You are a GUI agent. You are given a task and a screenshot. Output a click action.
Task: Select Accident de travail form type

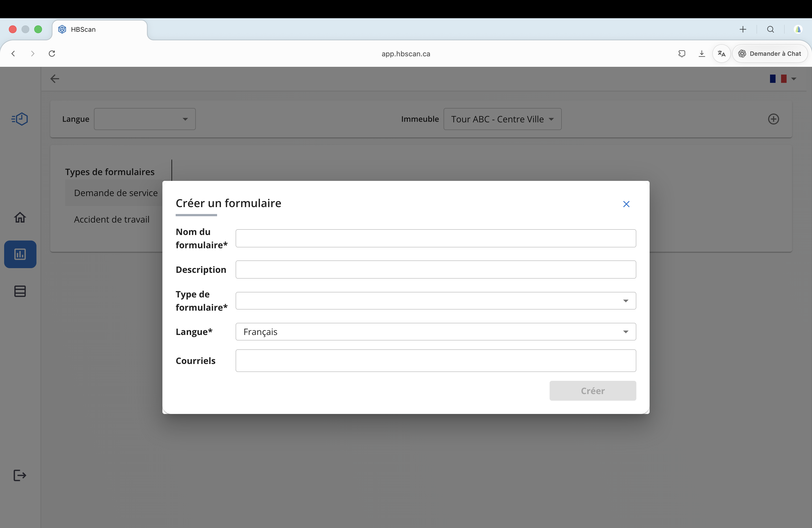112,219
